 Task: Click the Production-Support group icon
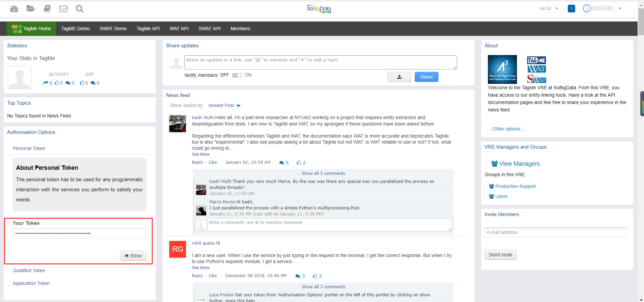492,186
